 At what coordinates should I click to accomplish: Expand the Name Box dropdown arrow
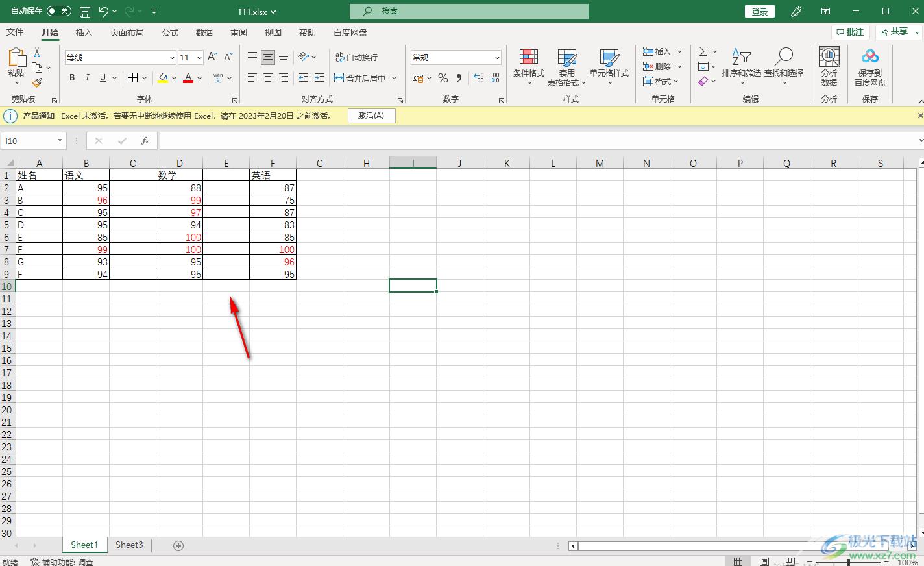60,141
